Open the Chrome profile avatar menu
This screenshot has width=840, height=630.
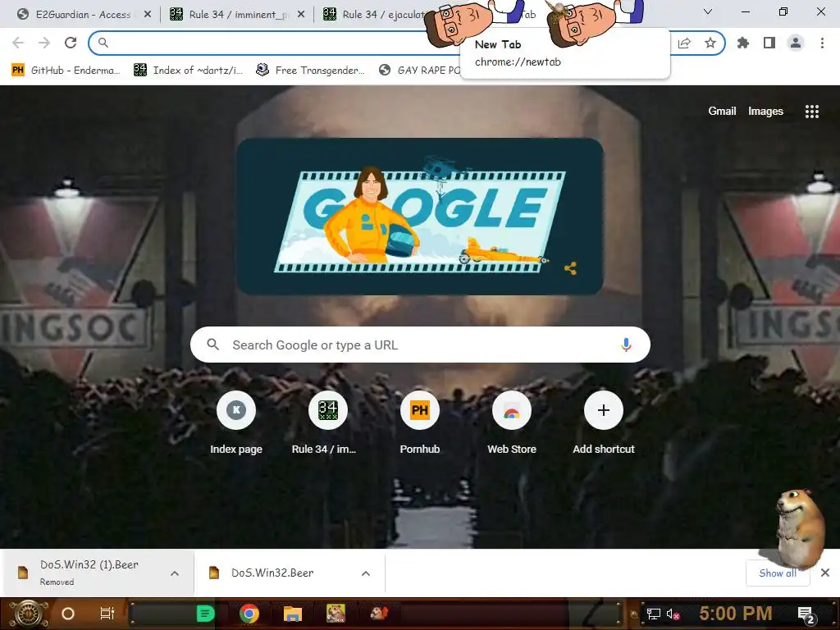[x=796, y=43]
